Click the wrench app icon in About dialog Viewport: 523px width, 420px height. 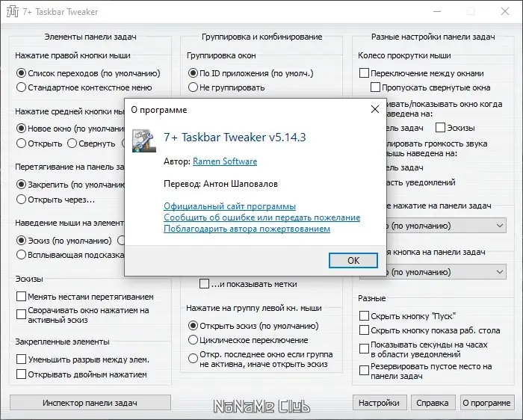click(x=144, y=140)
